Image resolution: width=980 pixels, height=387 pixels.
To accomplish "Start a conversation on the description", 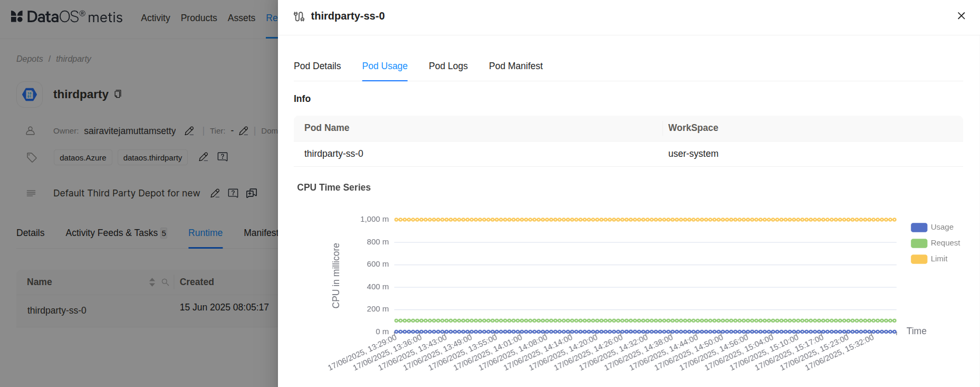I will point(252,193).
